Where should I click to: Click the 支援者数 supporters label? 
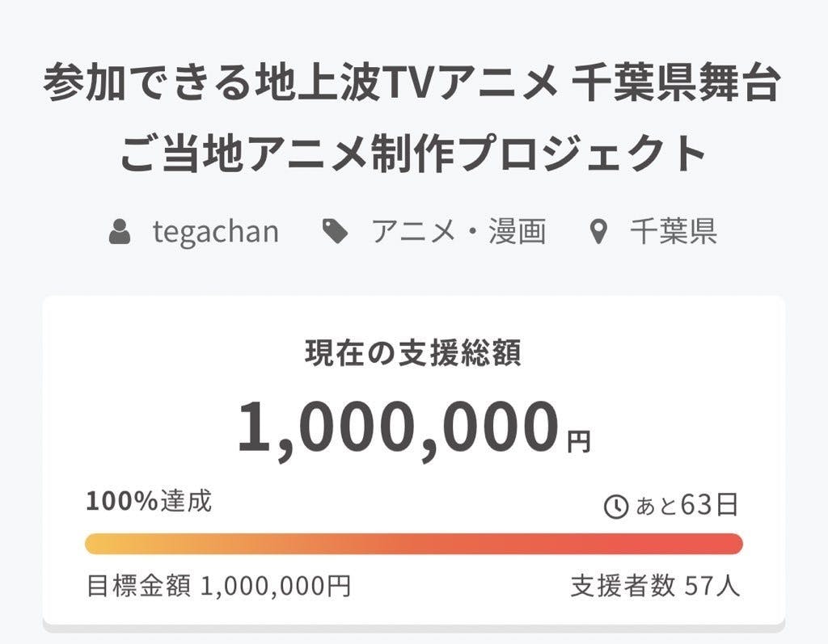pyautogui.click(x=623, y=586)
